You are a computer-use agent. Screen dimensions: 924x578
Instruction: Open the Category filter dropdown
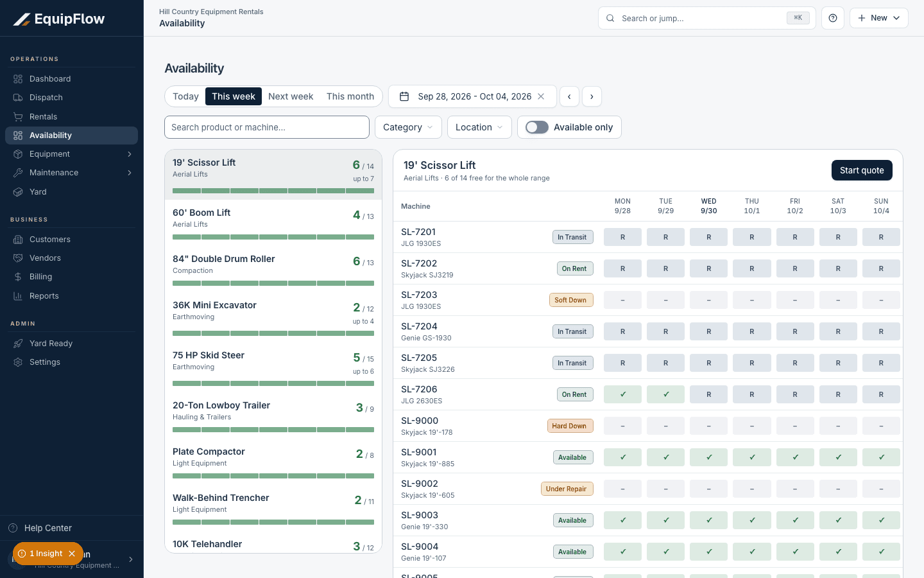pos(408,127)
